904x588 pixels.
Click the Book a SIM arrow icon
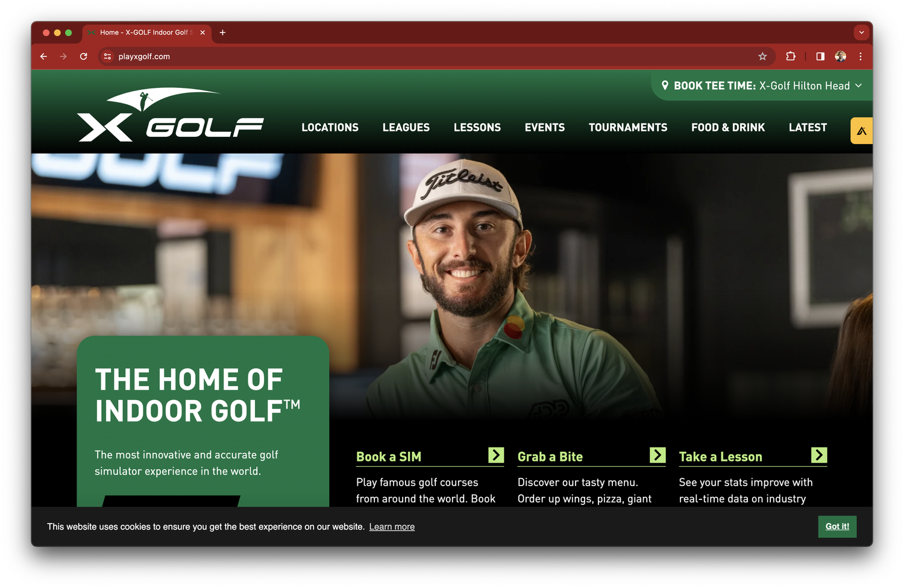tap(496, 455)
